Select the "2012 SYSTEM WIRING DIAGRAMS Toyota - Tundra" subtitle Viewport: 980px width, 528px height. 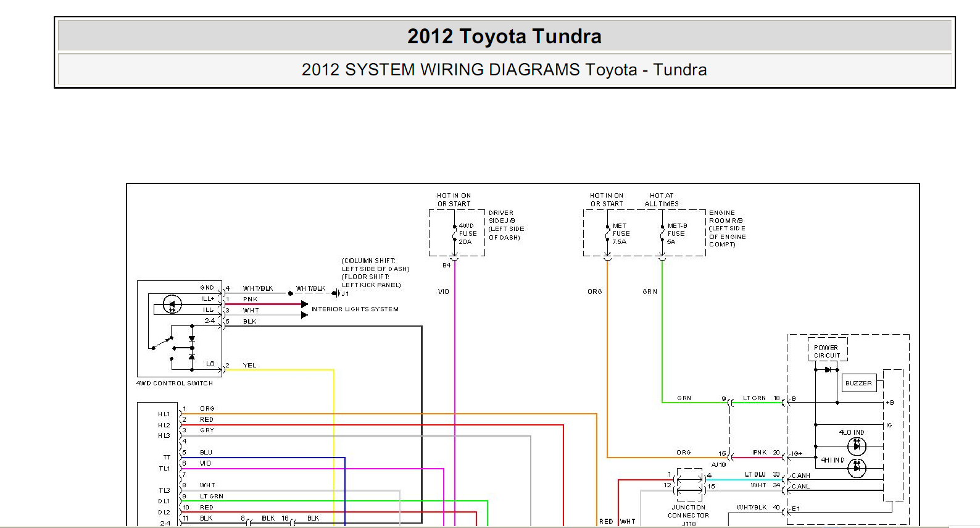504,70
